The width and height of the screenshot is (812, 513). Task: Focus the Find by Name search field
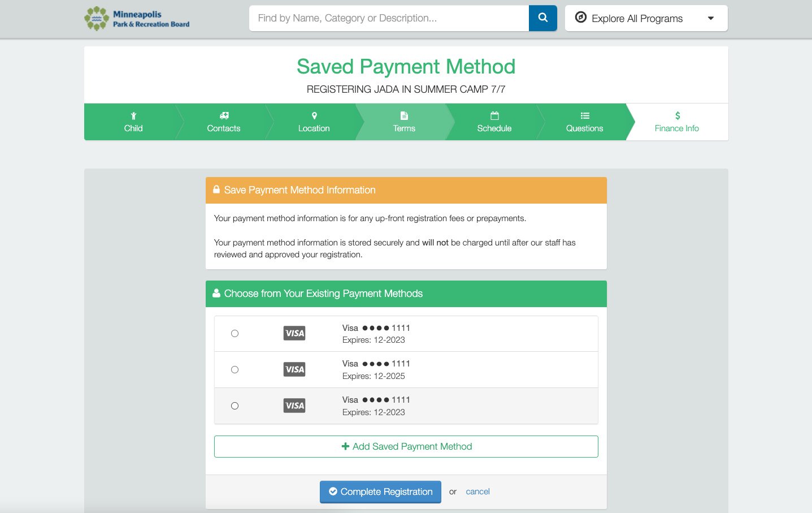tap(389, 18)
